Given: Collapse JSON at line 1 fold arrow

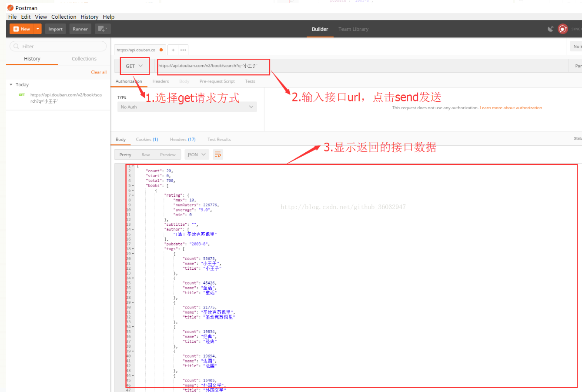Looking at the screenshot, I should (133, 166).
